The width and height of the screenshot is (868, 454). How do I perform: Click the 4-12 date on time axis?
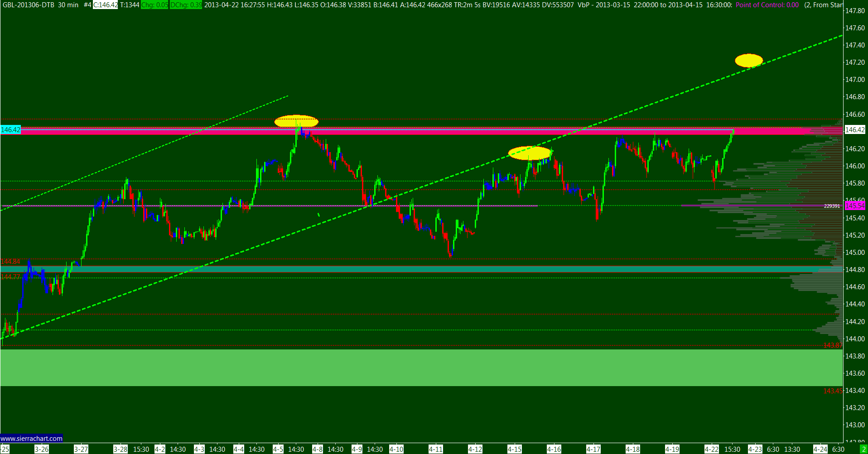coord(475,449)
